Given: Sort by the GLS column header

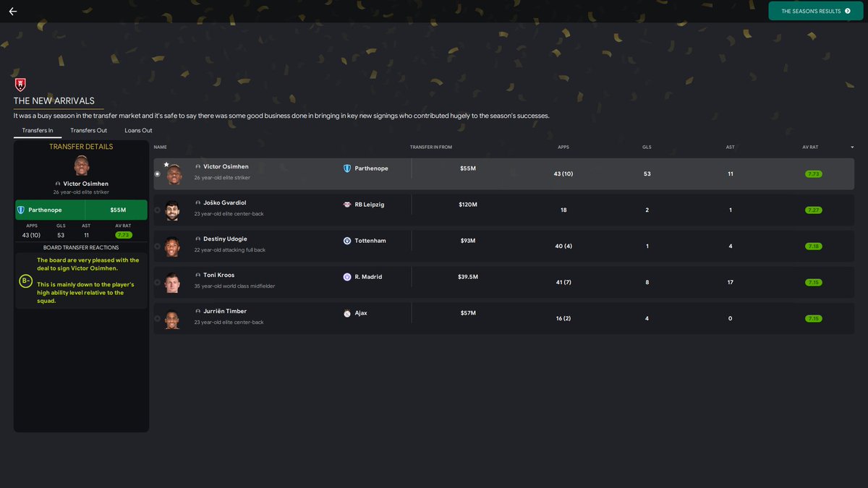Looking at the screenshot, I should coord(647,147).
